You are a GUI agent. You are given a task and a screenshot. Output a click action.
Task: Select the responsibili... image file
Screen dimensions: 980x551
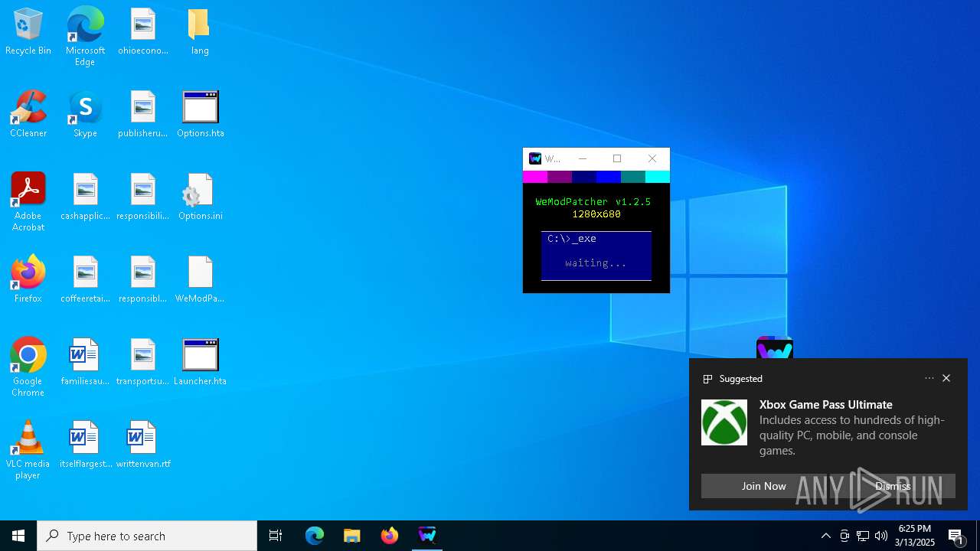[143, 197]
